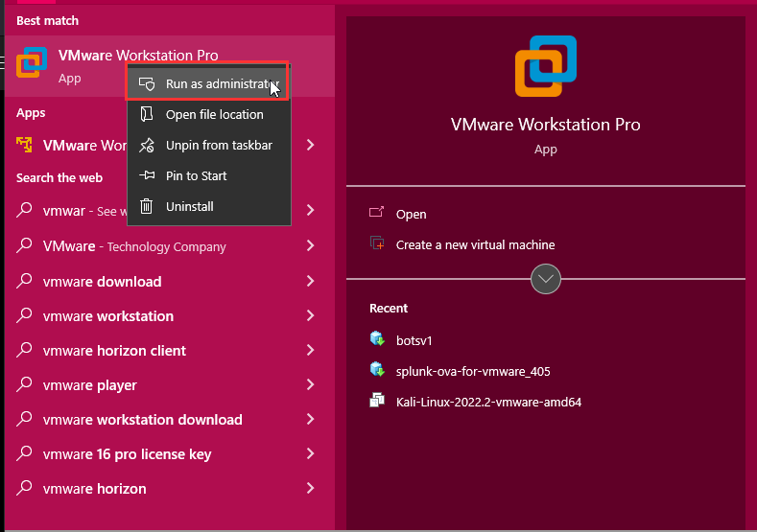This screenshot has width=757, height=532.
Task: Click the folder icon beside Open file location
Action: [146, 114]
